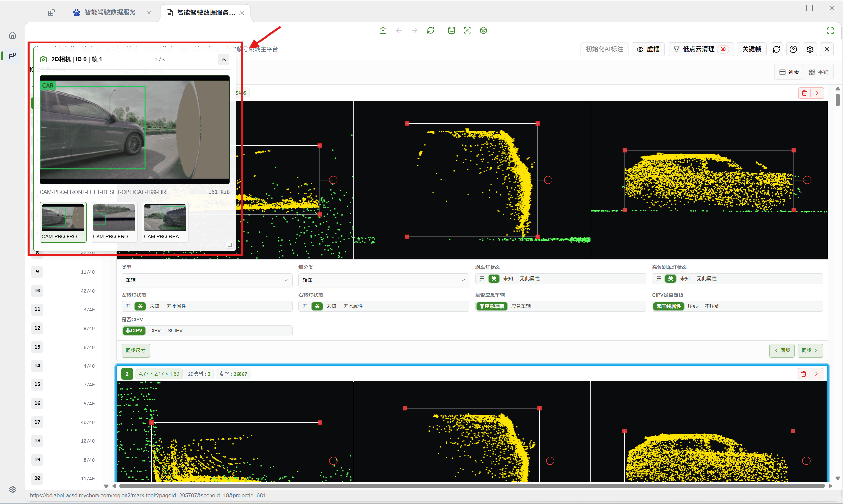The image size is (843, 504).
Task: Click the 关键帧 button
Action: (751, 49)
